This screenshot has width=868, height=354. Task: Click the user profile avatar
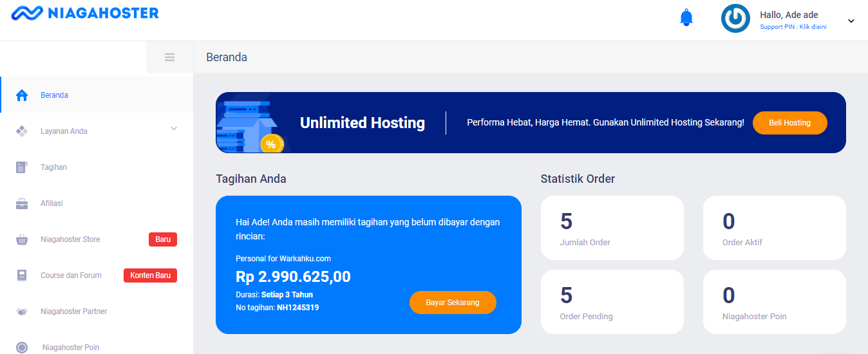pos(735,19)
